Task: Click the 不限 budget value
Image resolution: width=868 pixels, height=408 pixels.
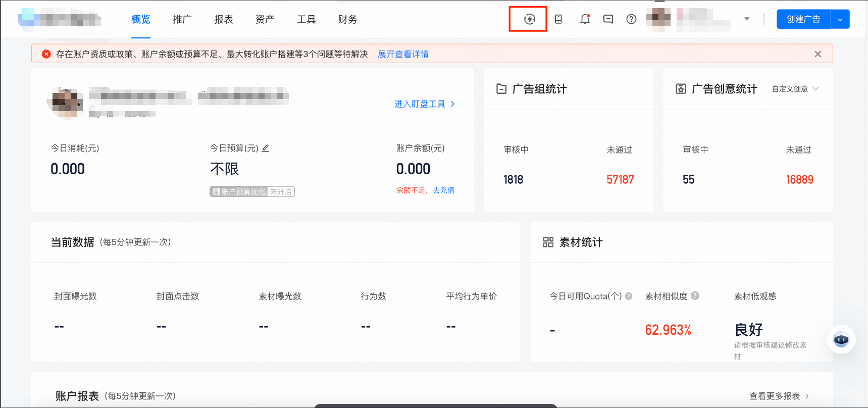Action: click(224, 169)
